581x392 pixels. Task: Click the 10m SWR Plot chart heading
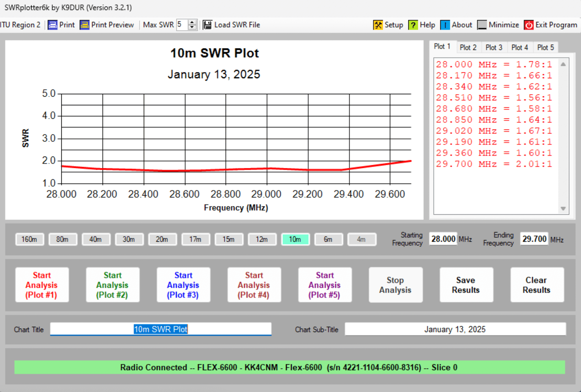click(x=215, y=53)
